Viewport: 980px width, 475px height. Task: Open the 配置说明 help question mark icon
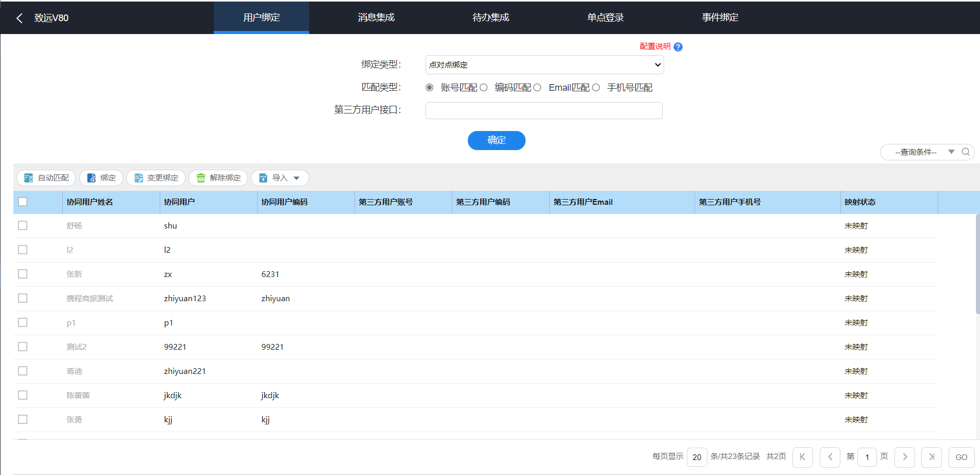click(678, 47)
